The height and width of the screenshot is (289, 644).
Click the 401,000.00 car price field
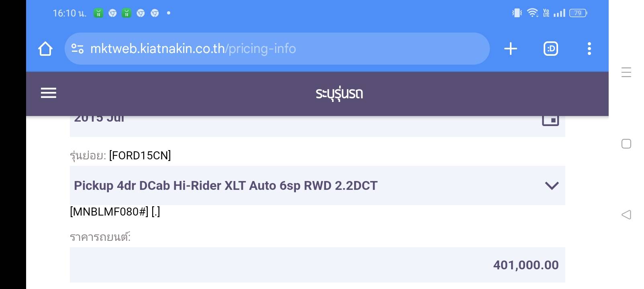click(317, 265)
